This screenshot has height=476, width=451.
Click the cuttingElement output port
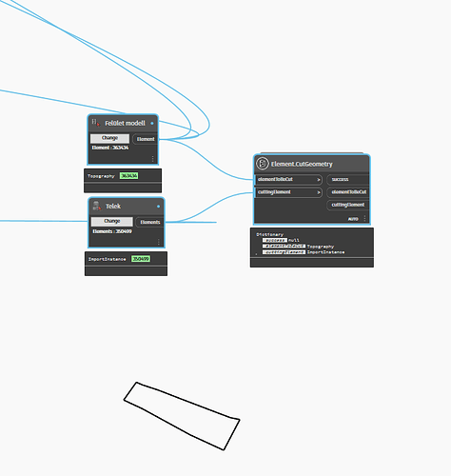pyautogui.click(x=348, y=205)
